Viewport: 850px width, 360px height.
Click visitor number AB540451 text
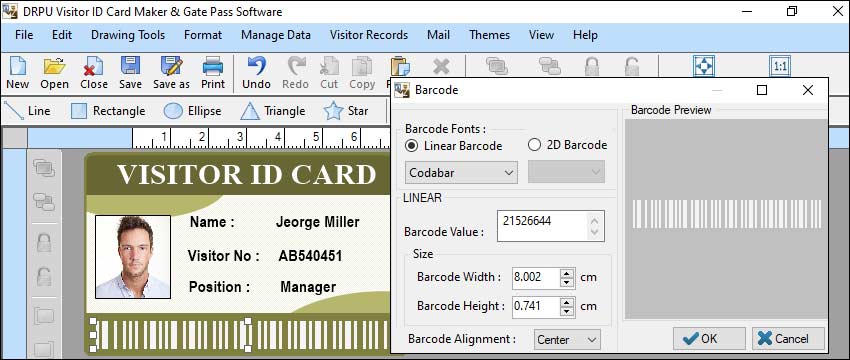tap(310, 256)
